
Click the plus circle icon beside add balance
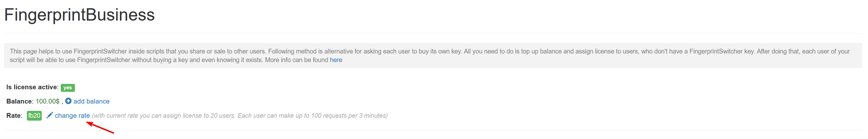click(68, 101)
